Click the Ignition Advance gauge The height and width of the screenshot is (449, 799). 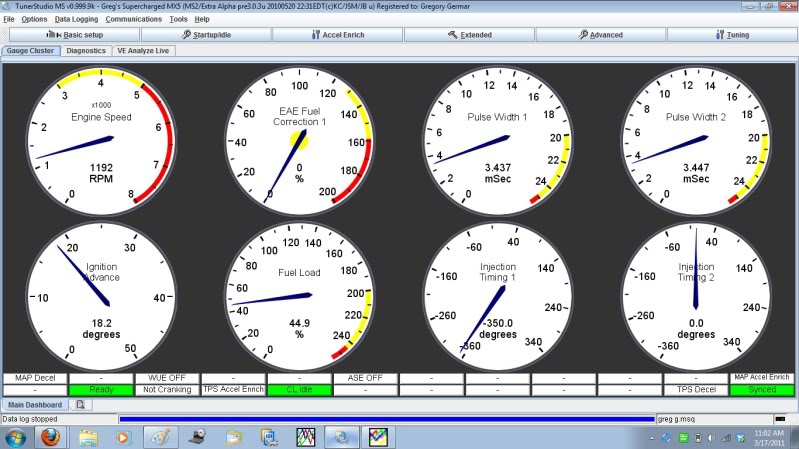(101, 297)
